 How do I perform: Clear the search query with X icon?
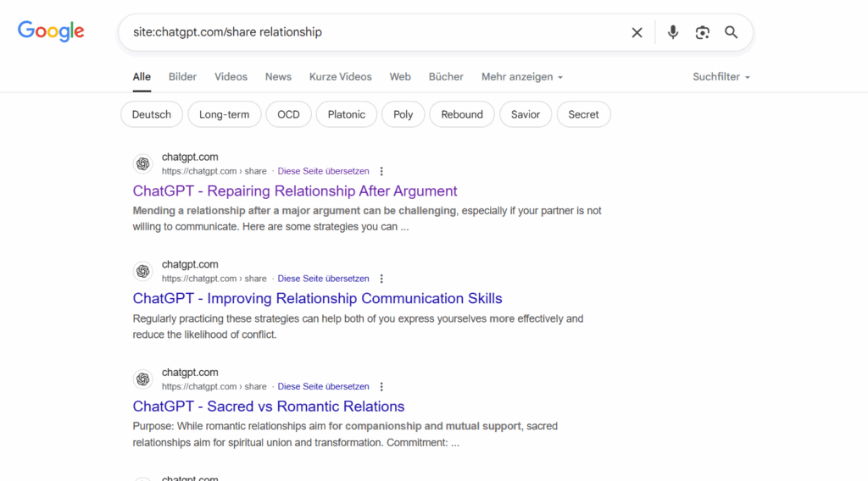(637, 33)
